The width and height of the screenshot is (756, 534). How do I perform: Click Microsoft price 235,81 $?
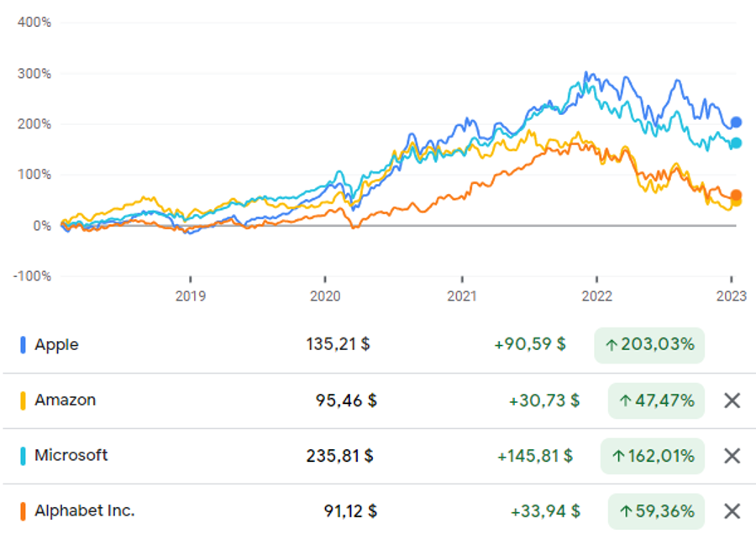(x=340, y=456)
